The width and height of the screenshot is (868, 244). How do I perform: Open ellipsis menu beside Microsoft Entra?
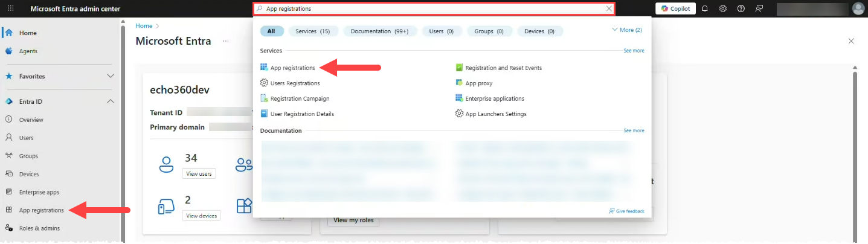point(226,41)
